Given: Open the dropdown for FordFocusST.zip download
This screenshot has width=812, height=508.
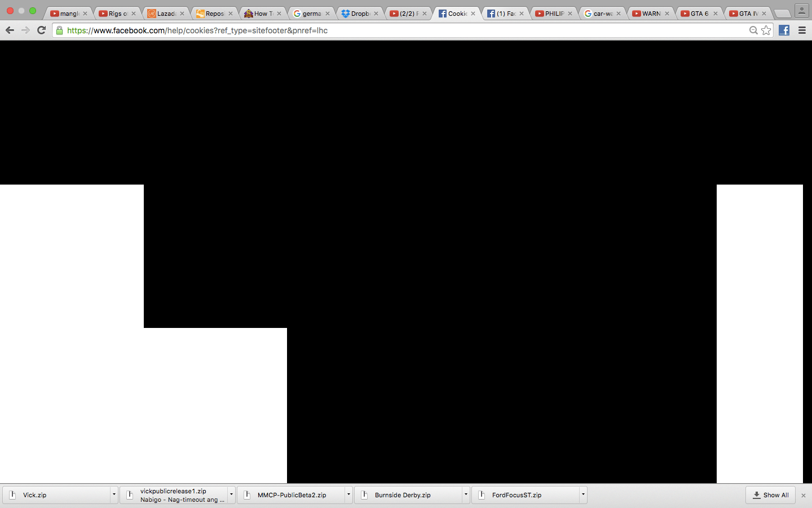Looking at the screenshot, I should point(583,495).
